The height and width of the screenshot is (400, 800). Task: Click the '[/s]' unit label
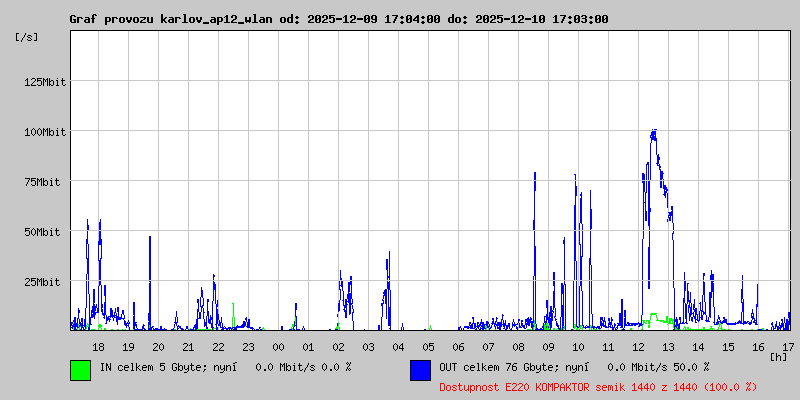point(27,37)
